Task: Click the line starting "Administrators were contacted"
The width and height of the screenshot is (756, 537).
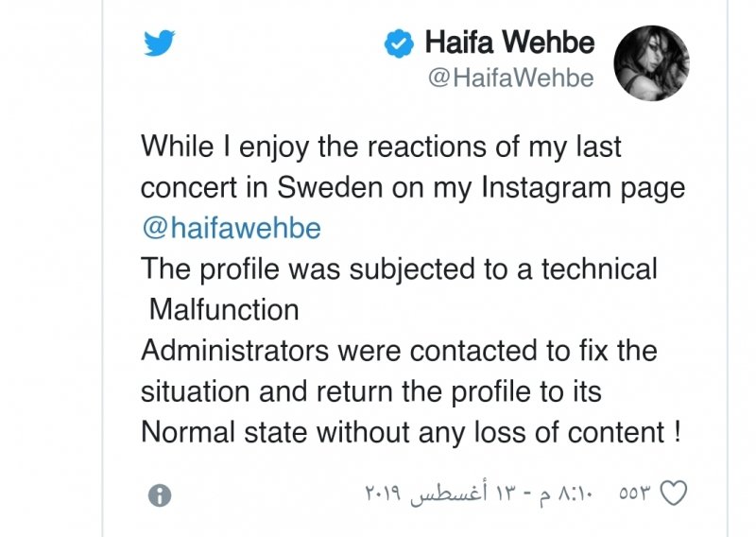Action: pos(398,351)
